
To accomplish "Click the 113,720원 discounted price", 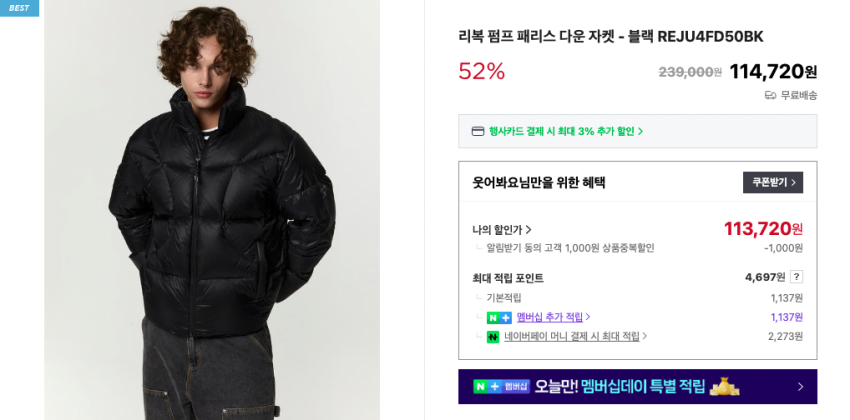I will point(763,229).
